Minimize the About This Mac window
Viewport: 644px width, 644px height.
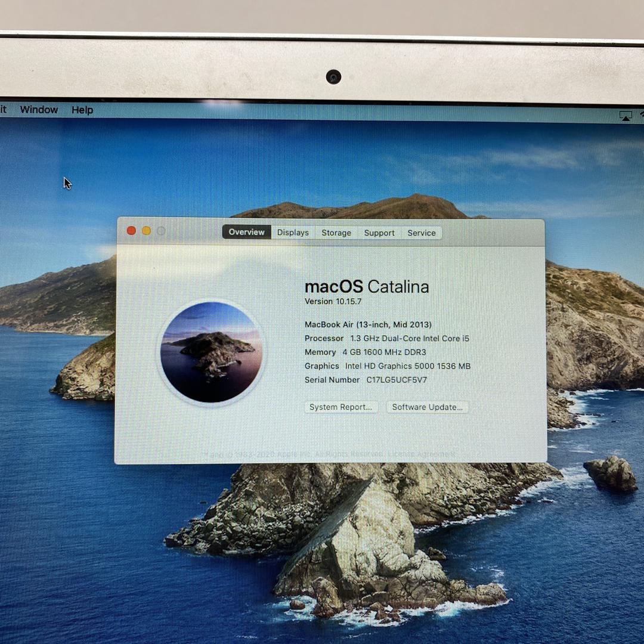pyautogui.click(x=146, y=231)
